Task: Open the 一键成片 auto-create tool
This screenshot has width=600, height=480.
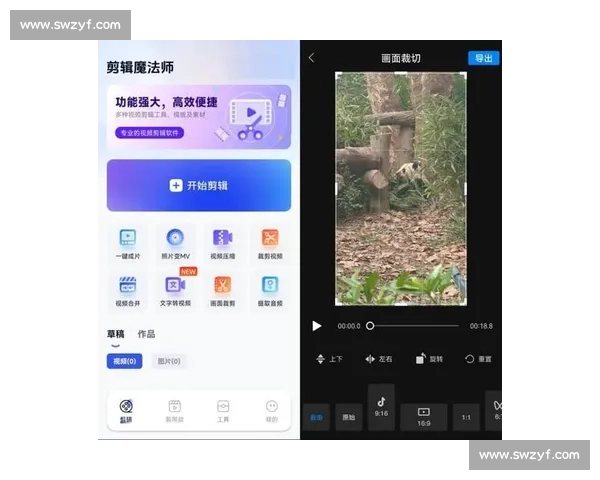Action: (127, 241)
